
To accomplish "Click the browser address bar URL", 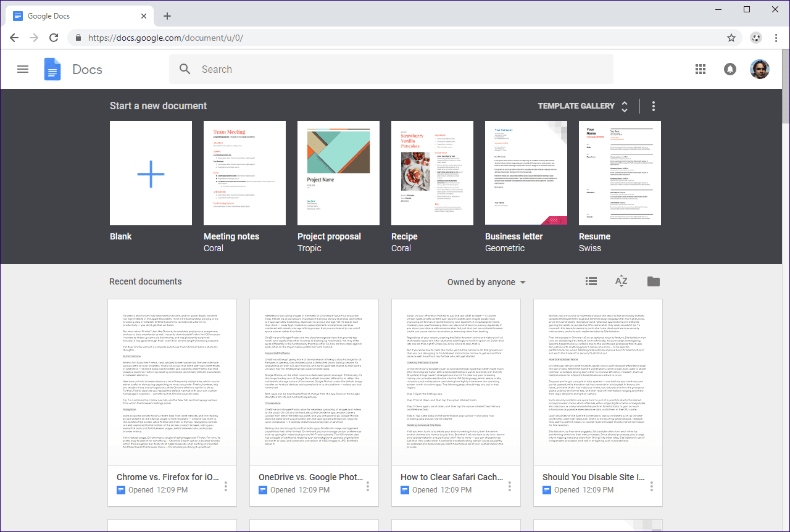I will (166, 38).
